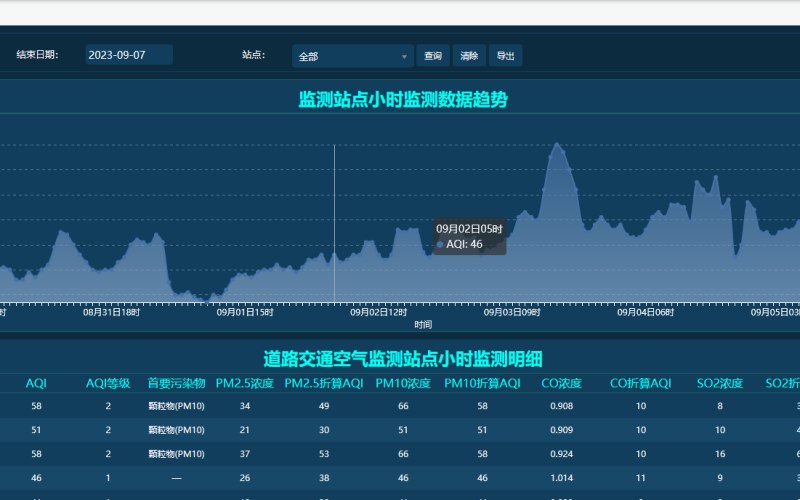
Task: Click the 首要污染物 column header
Action: pos(177,384)
